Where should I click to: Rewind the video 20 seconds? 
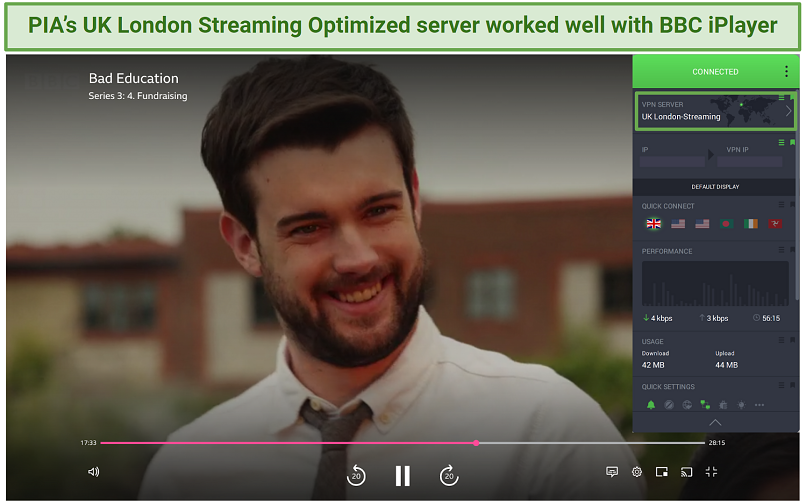coord(356,475)
